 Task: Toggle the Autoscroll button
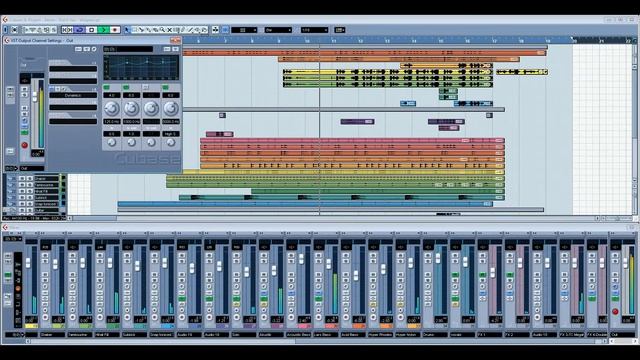point(216,30)
